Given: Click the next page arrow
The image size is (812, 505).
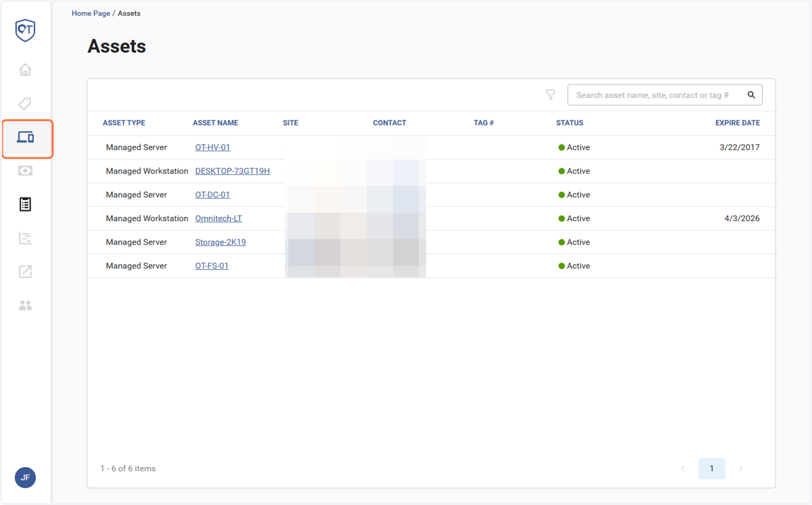Looking at the screenshot, I should point(741,468).
